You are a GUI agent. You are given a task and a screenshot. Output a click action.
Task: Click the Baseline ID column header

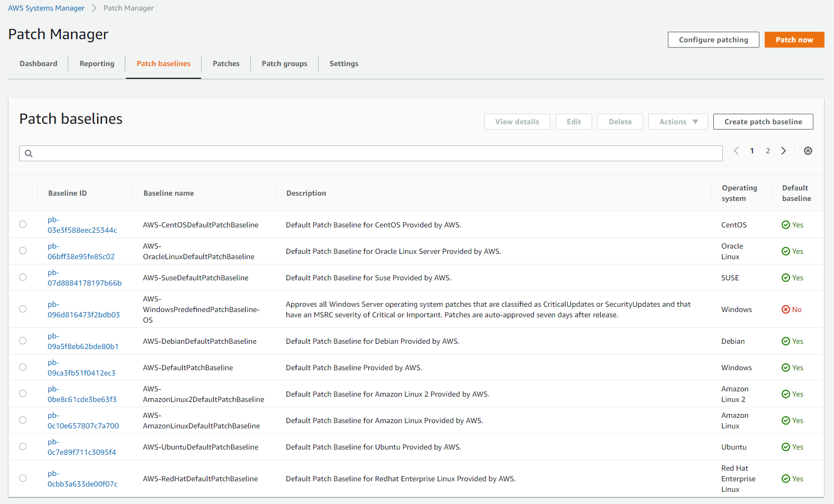pyautogui.click(x=67, y=193)
